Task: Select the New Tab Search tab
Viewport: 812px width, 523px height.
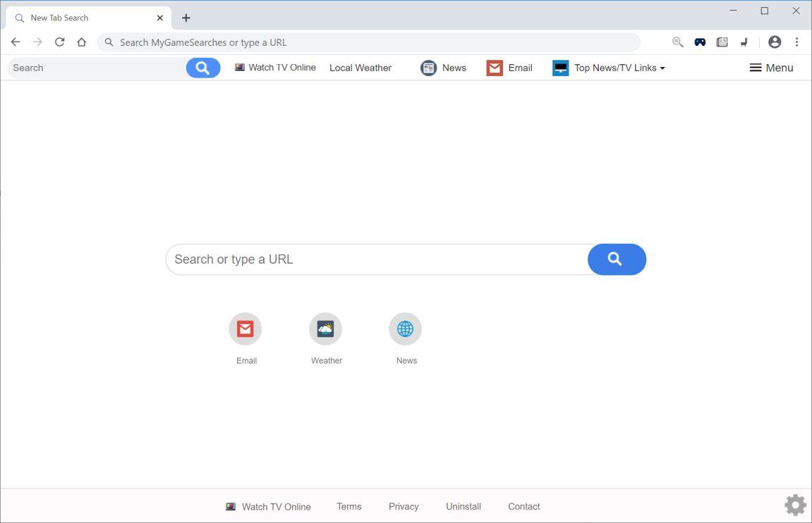Action: pyautogui.click(x=88, y=18)
